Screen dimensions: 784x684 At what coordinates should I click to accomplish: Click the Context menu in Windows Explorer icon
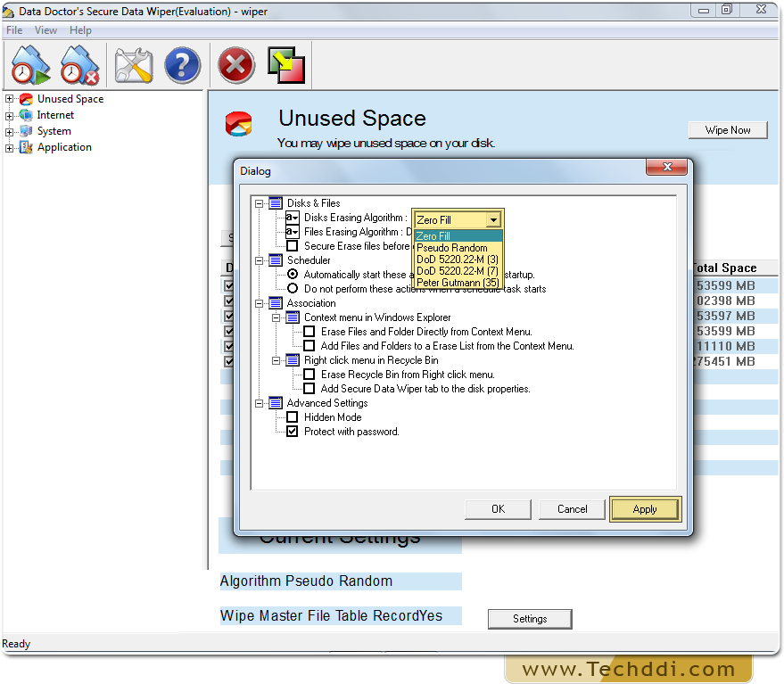tap(293, 317)
